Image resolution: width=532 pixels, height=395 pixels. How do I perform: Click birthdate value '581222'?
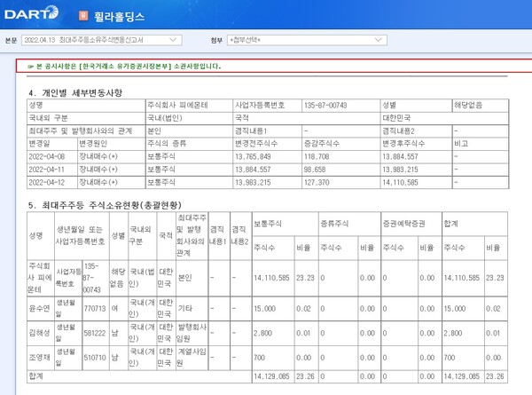(x=95, y=333)
